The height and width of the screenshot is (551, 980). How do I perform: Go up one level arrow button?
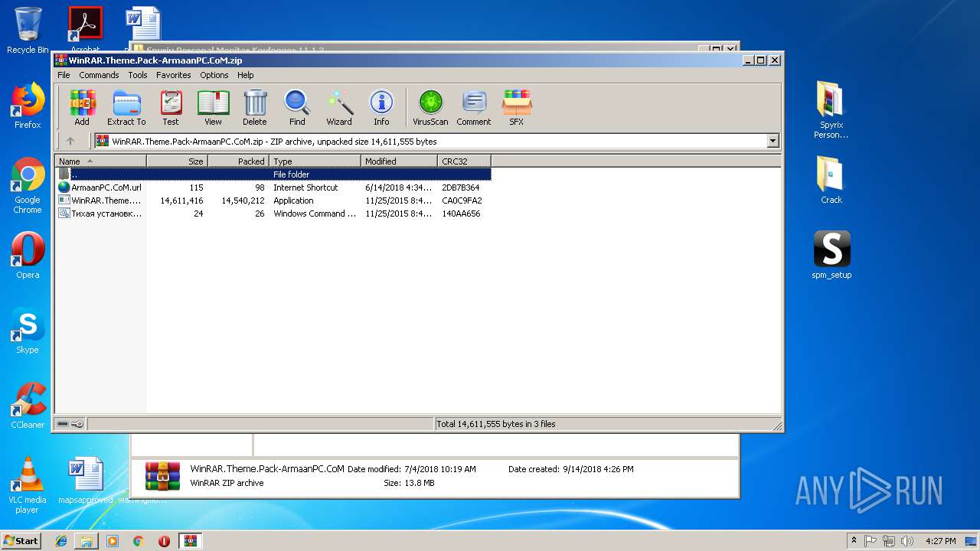[x=70, y=141]
